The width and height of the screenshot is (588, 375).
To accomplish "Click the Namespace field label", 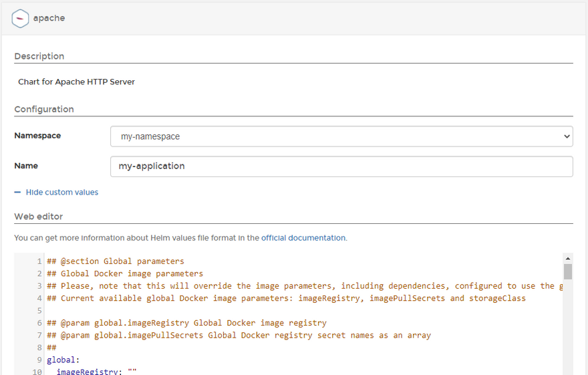I will coord(37,136).
